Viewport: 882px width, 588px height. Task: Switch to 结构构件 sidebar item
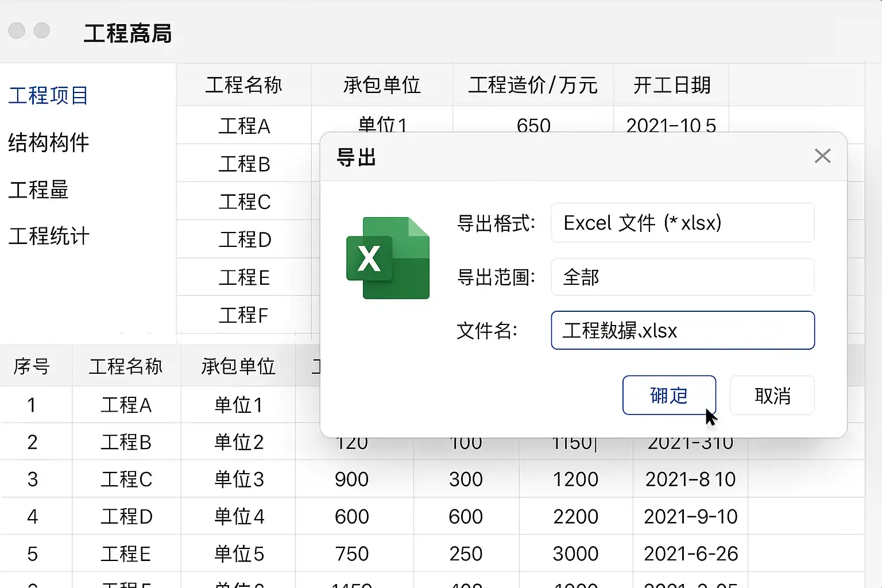49,142
